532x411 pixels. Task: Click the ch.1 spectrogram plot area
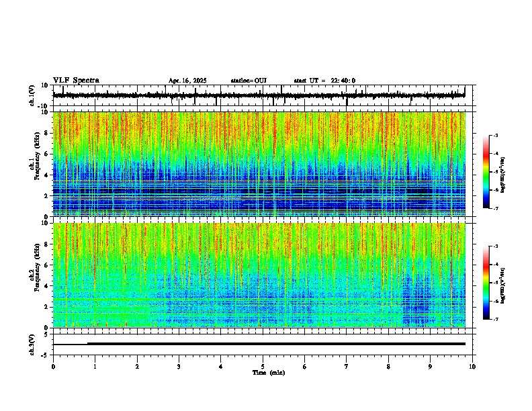[x=259, y=164]
